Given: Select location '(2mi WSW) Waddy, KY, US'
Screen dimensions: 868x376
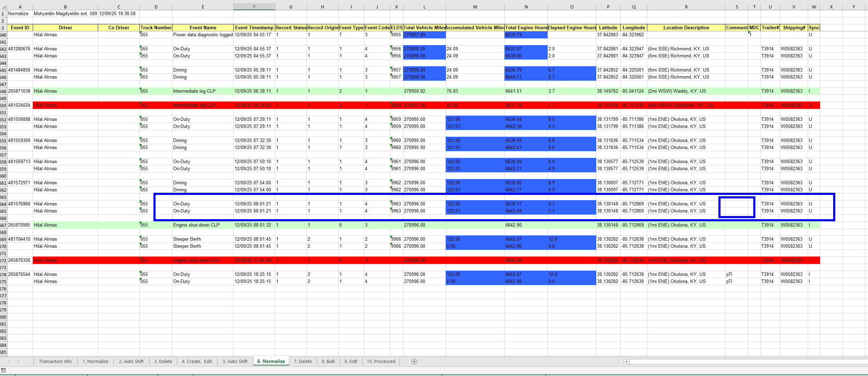Looking at the screenshot, I should (x=686, y=91).
